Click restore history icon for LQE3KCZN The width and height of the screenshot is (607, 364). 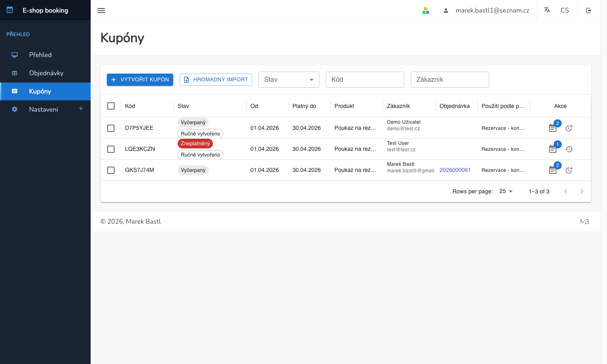click(569, 149)
